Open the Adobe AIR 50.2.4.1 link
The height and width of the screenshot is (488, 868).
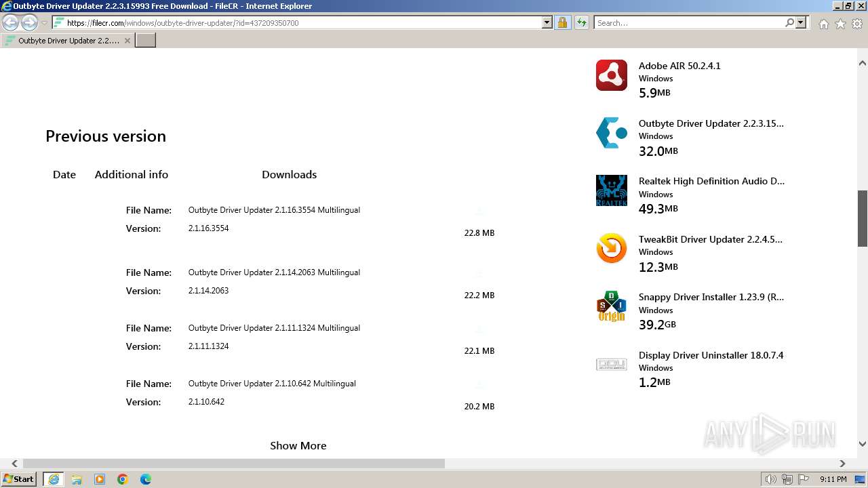679,66
